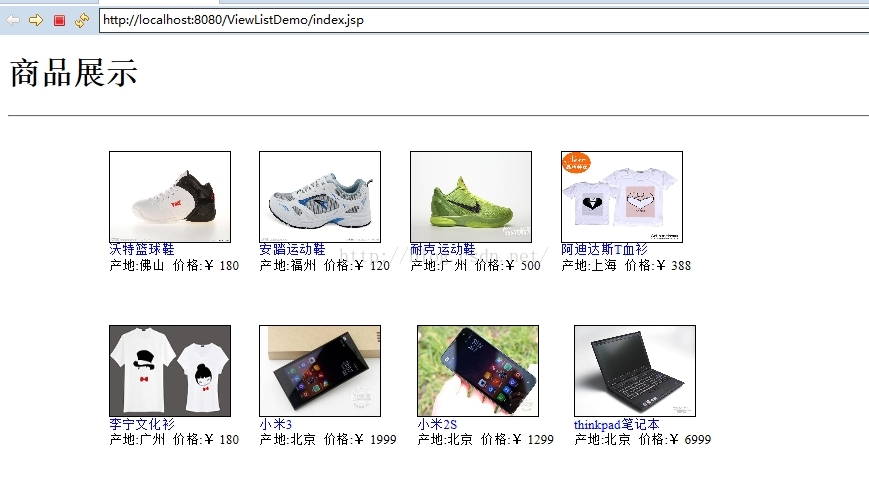Click the red stop loading icon
This screenshot has width=869, height=491.
coord(59,21)
